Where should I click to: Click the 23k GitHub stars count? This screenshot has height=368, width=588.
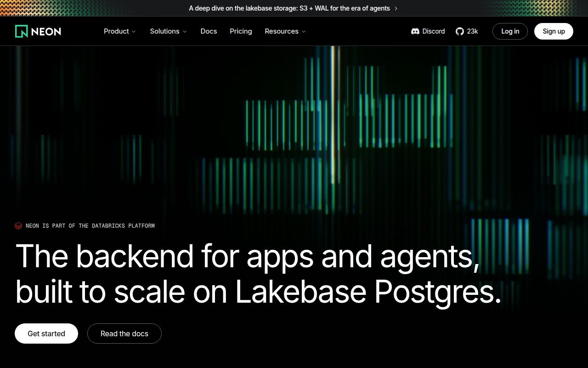click(x=472, y=31)
